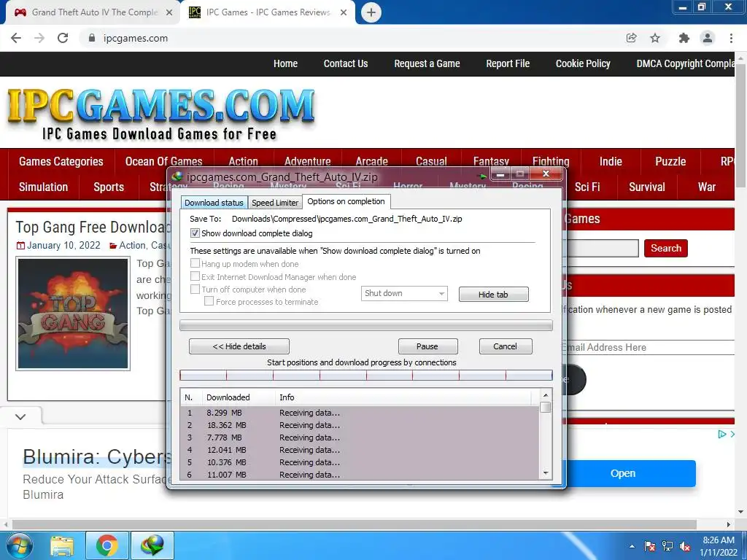Reload the ipcgames.com page
The width and height of the screenshot is (747, 560).
63,38
